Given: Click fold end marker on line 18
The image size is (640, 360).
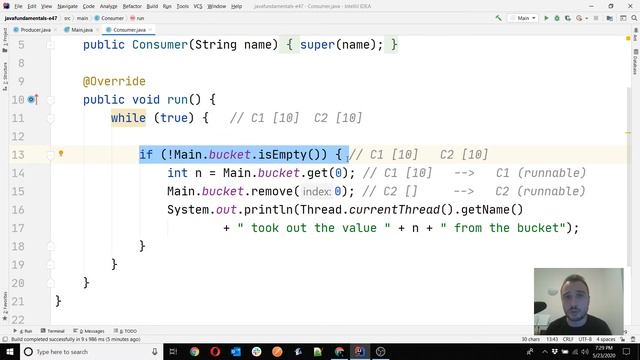Looking at the screenshot, I should [51, 246].
